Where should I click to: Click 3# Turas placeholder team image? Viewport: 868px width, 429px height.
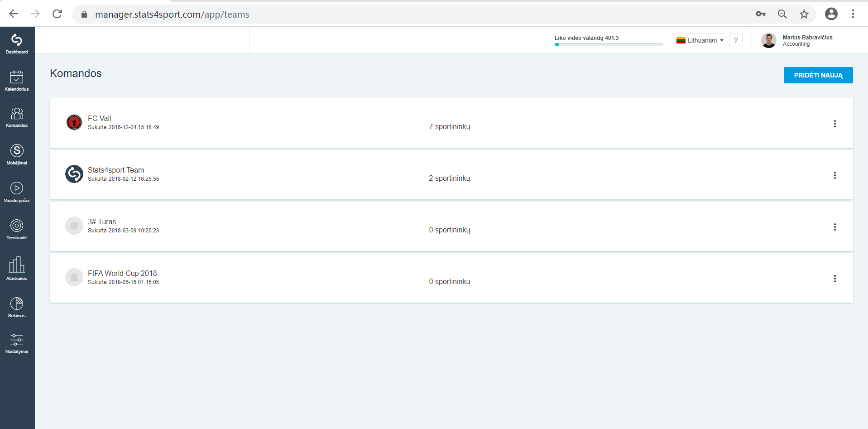pyautogui.click(x=74, y=226)
